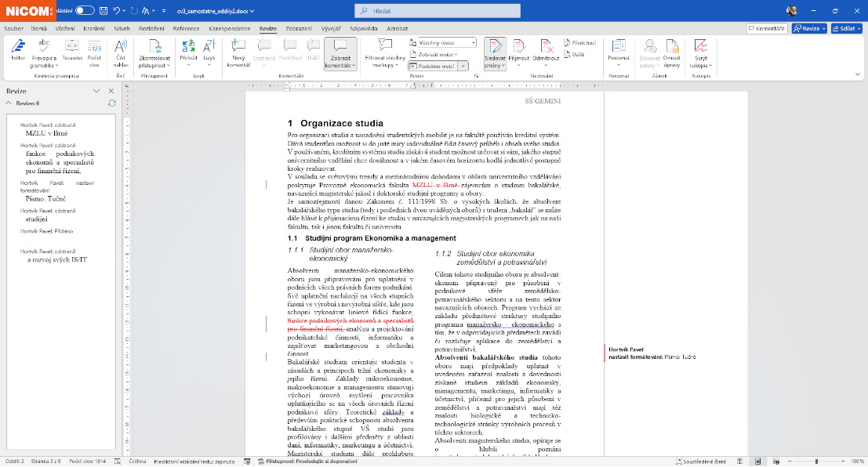Show Počet slov word count
The image size is (868, 467).
pos(94,53)
